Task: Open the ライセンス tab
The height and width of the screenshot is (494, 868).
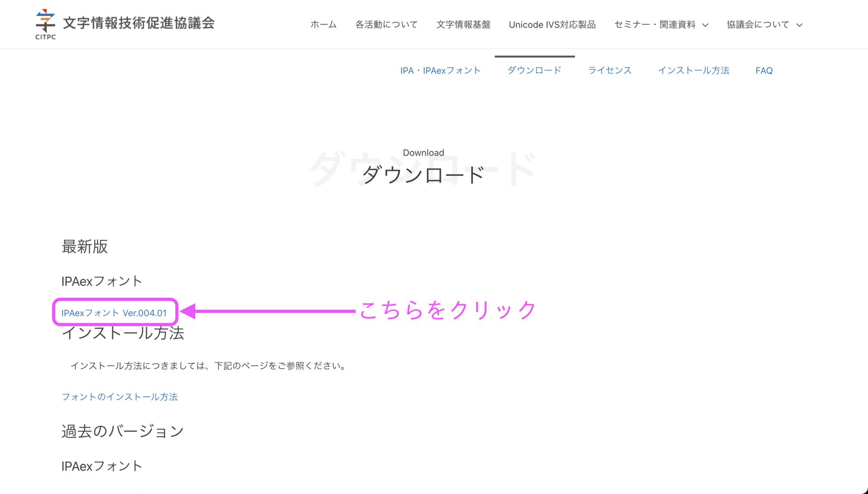Action: (609, 70)
